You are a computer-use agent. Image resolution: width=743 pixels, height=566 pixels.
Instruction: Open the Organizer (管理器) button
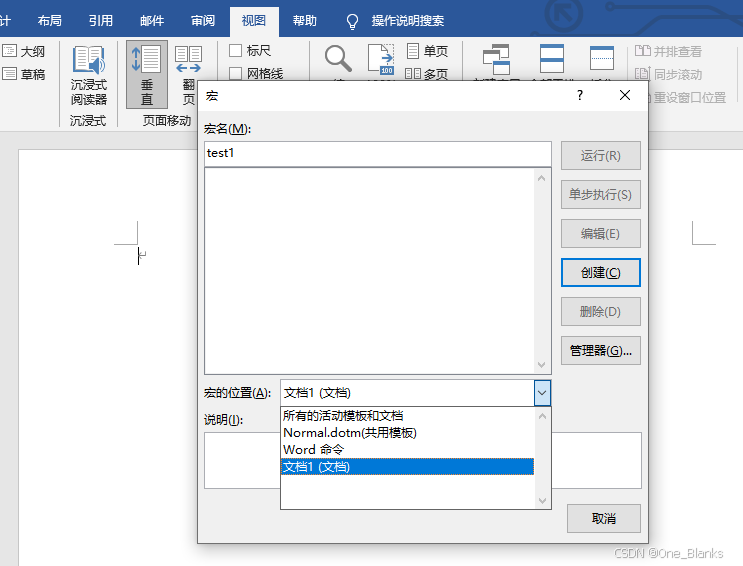pyautogui.click(x=601, y=350)
